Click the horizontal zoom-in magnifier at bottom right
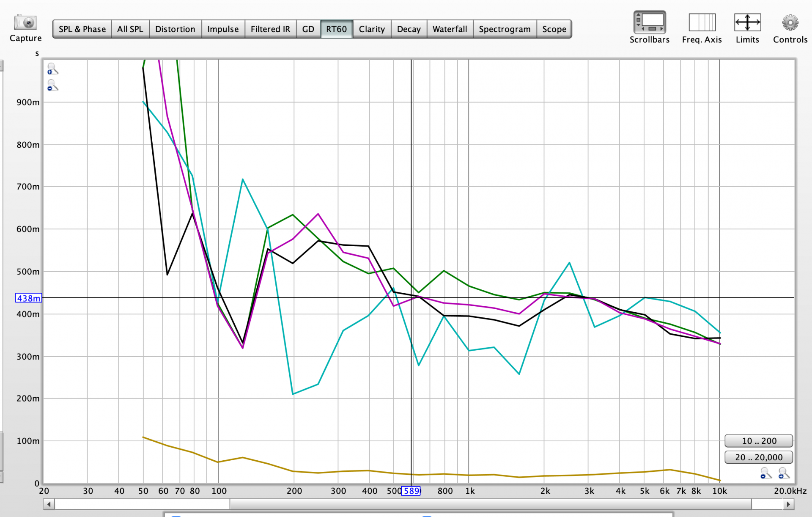 pos(783,473)
